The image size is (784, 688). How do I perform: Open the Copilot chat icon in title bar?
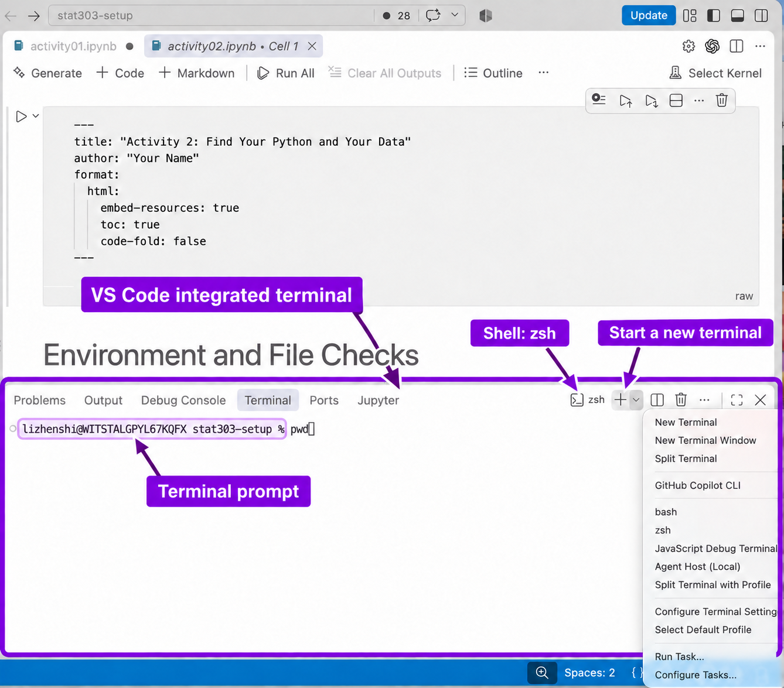pyautogui.click(x=433, y=15)
